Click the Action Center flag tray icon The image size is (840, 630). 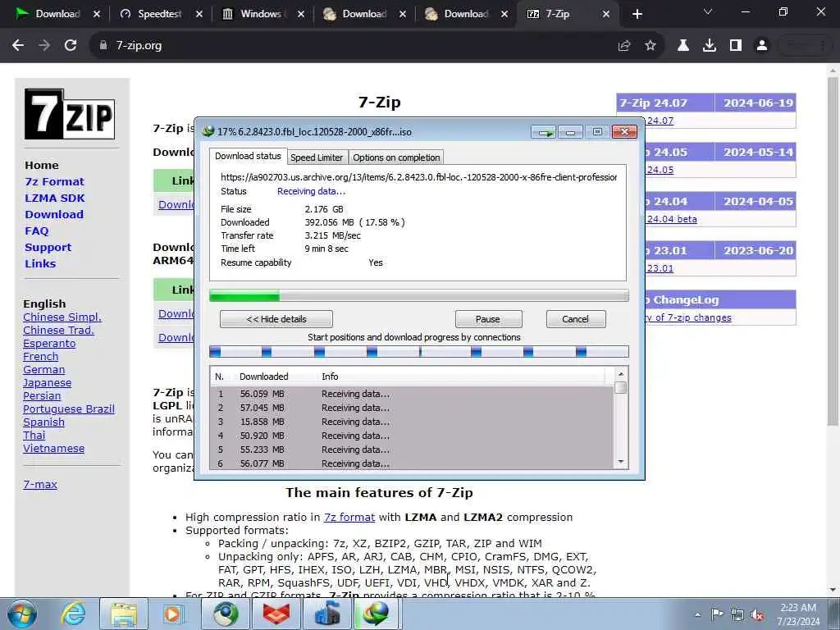coord(717,614)
